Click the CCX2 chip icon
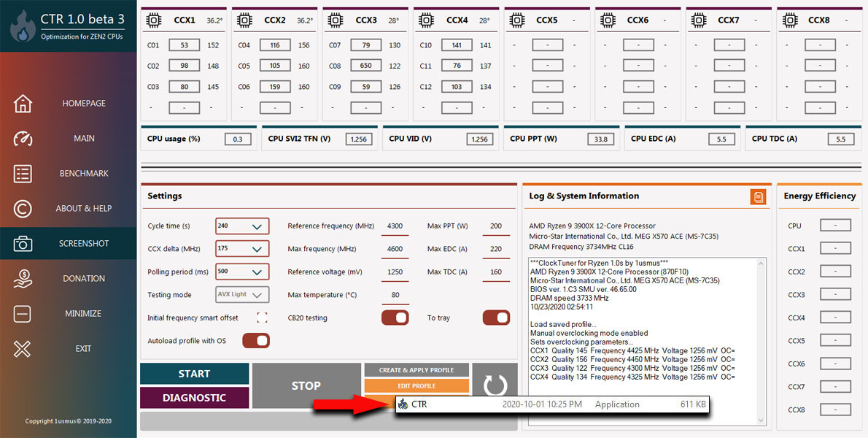868x438 pixels. click(244, 20)
